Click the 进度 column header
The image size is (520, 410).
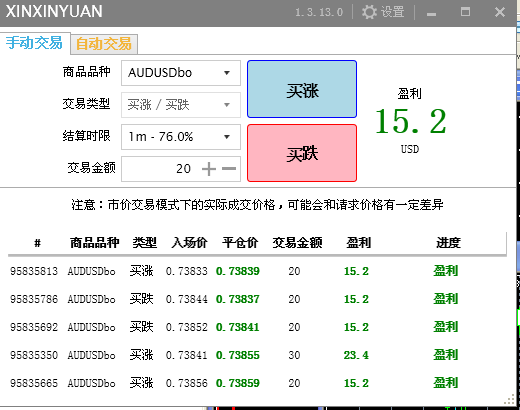click(x=448, y=242)
